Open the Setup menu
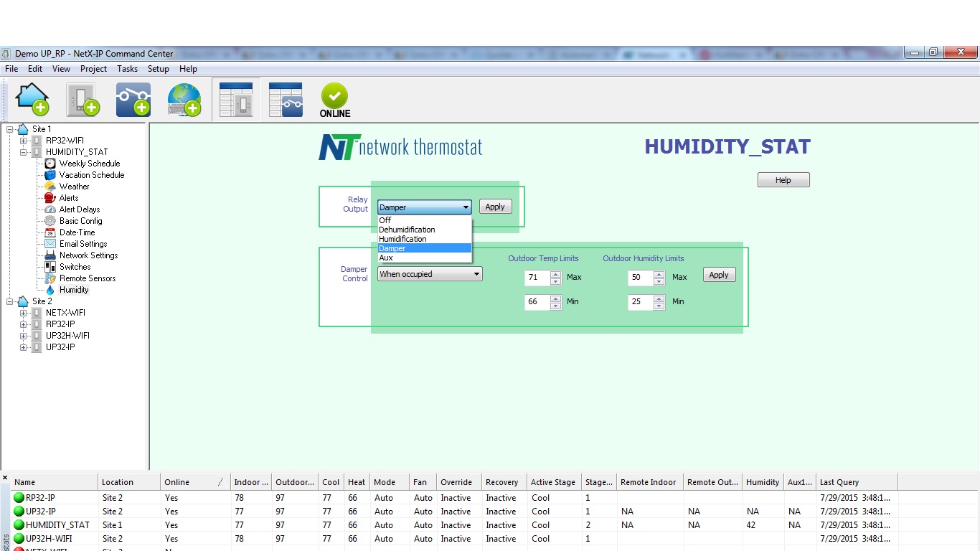Image resolution: width=980 pixels, height=551 pixels. [158, 69]
